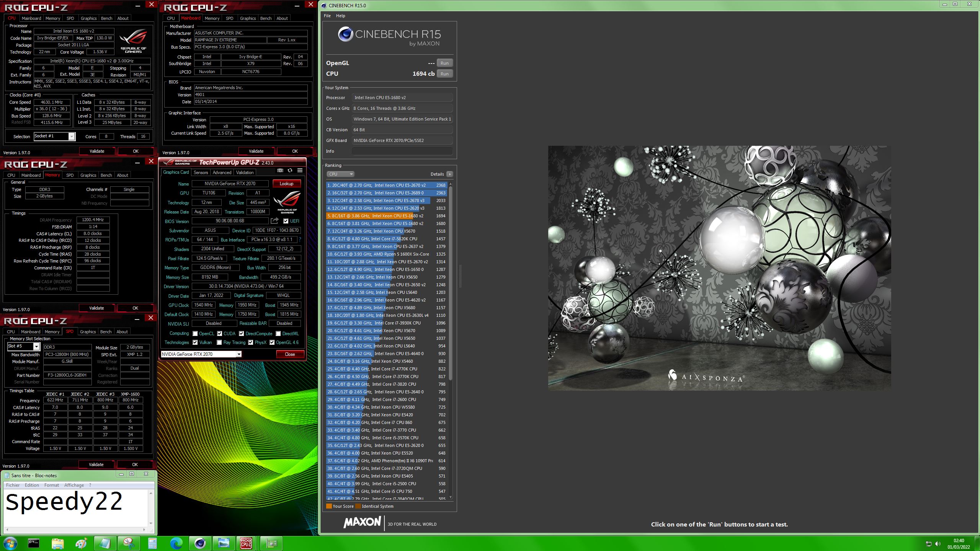This screenshot has width=980, height=551.
Task: Toggle the Ray Tracing checkbox
Action: (219, 342)
